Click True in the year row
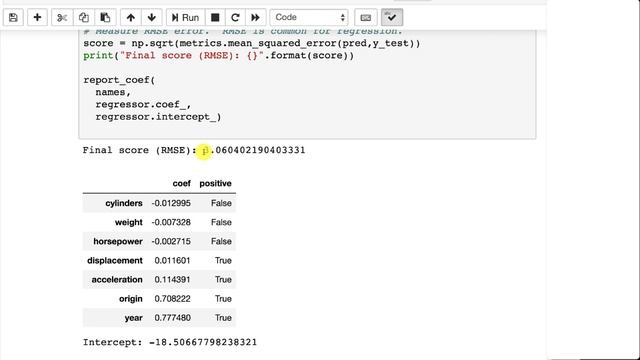 tap(223, 318)
